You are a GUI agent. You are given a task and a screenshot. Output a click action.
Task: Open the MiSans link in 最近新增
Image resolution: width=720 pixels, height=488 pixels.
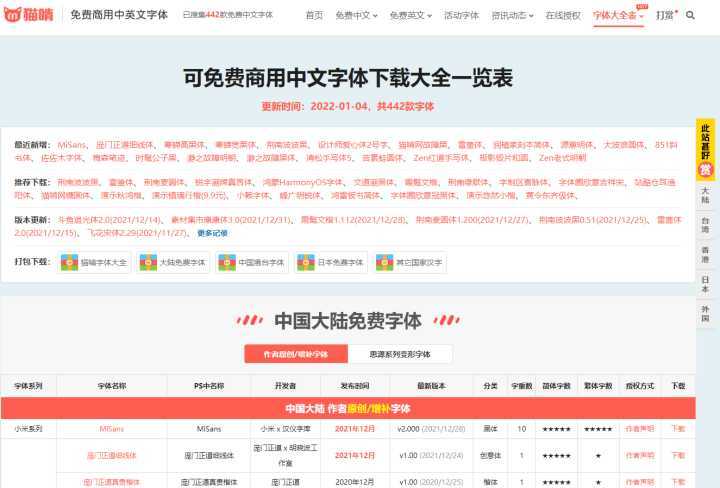pyautogui.click(x=71, y=145)
